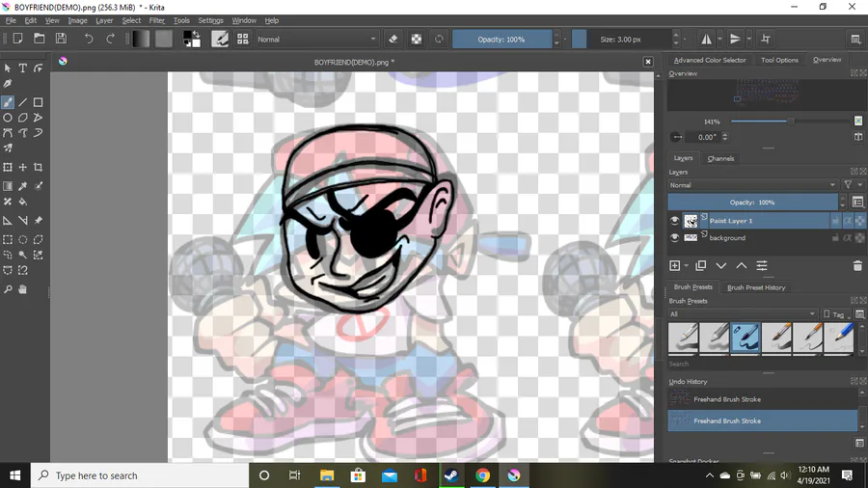Open the brush presets tag filter dropdown
The image size is (868, 488).
tap(743, 314)
